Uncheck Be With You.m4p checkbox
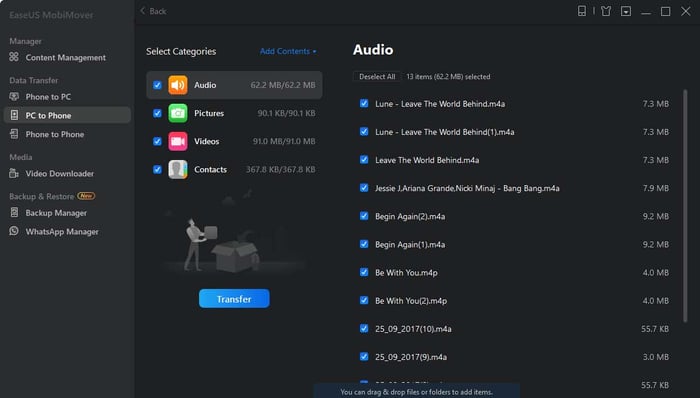Screen dimensions: 700x398 tap(364, 272)
